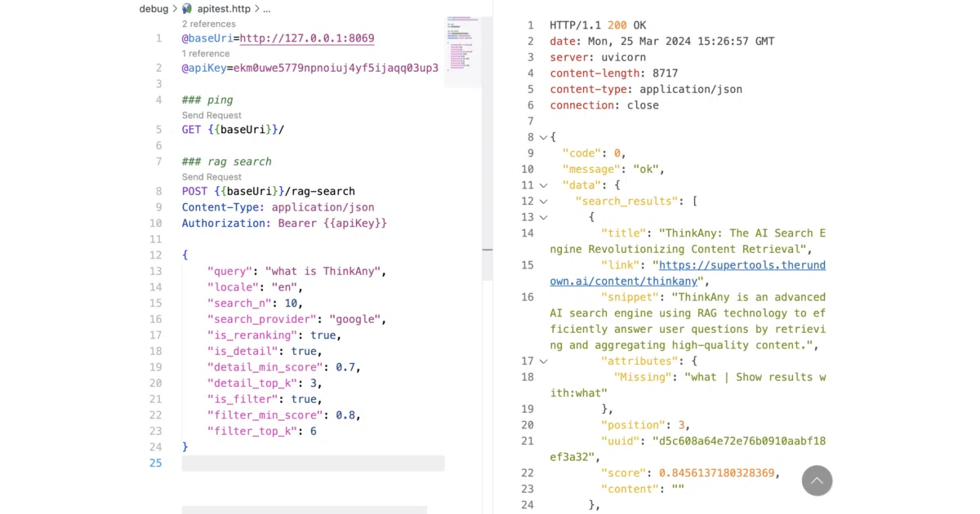Click the "is_reranking" true value
Screen dimensions: 980x514
[323, 335]
